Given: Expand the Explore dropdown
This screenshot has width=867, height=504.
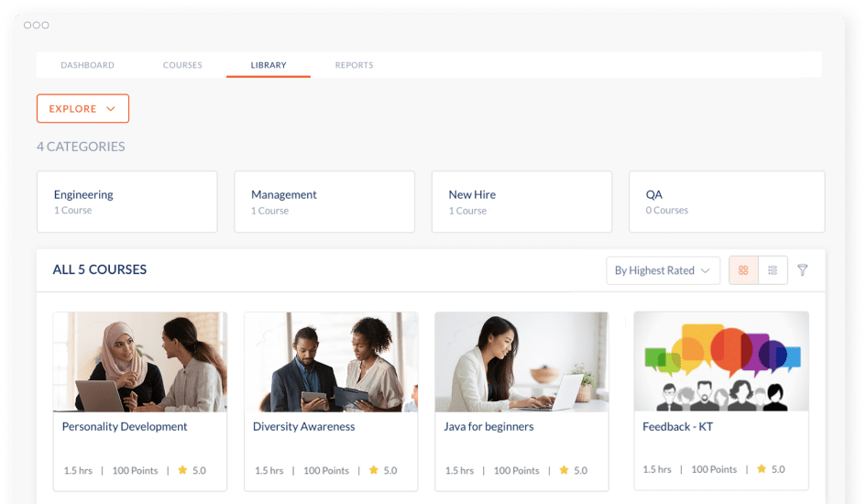Looking at the screenshot, I should 82,108.
